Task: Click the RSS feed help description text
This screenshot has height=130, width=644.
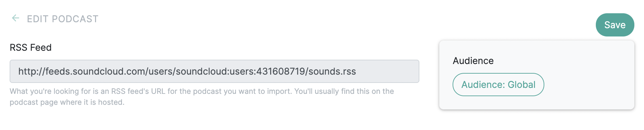Action: (202, 97)
